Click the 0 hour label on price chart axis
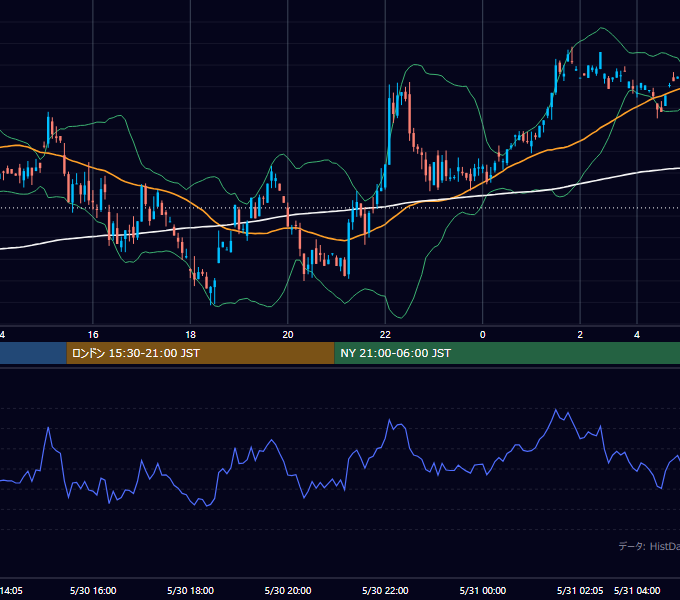680x600 pixels. tap(483, 335)
